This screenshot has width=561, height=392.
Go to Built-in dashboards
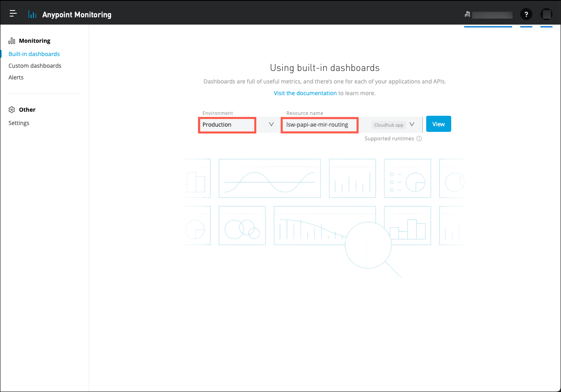pyautogui.click(x=34, y=54)
